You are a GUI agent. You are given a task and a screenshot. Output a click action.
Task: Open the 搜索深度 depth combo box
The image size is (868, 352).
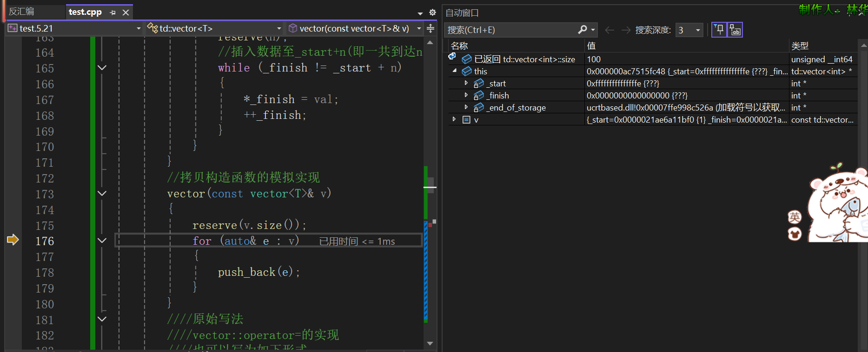[689, 30]
